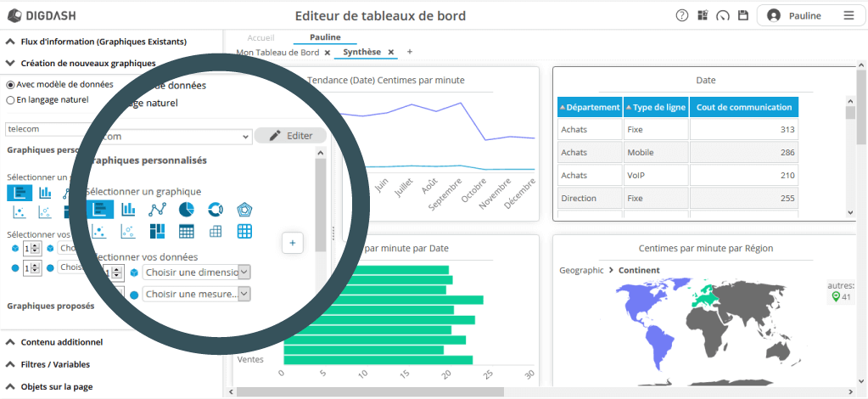The height and width of the screenshot is (399, 868).
Task: Click the bottom horizontal scrollbar thumb
Action: [x=370, y=392]
